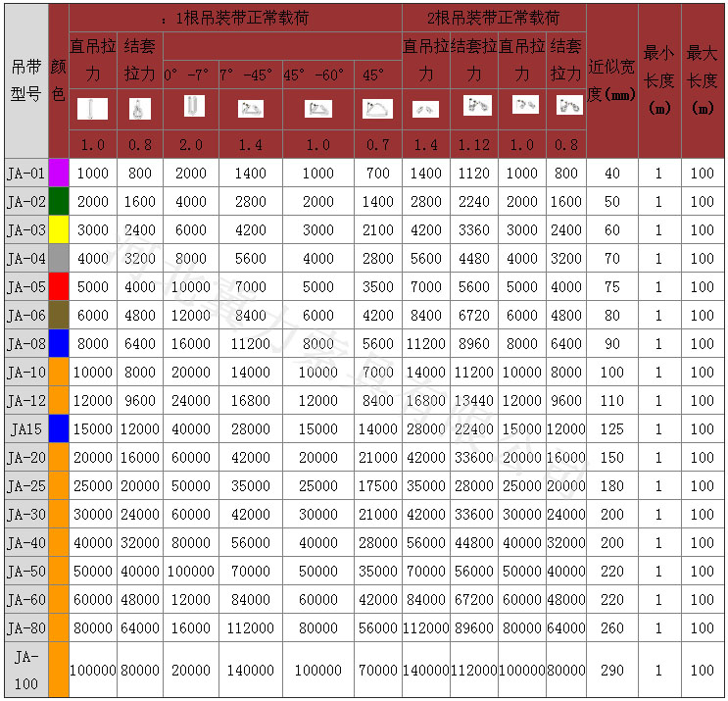Click the 吊带型号 column header
The width and height of the screenshot is (728, 701).
point(25,80)
